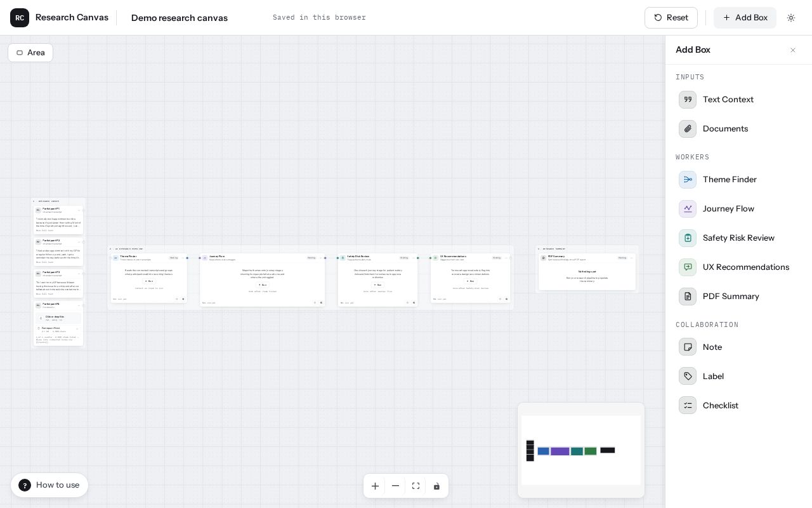Toggle the light/dark theme sun icon

click(x=791, y=18)
